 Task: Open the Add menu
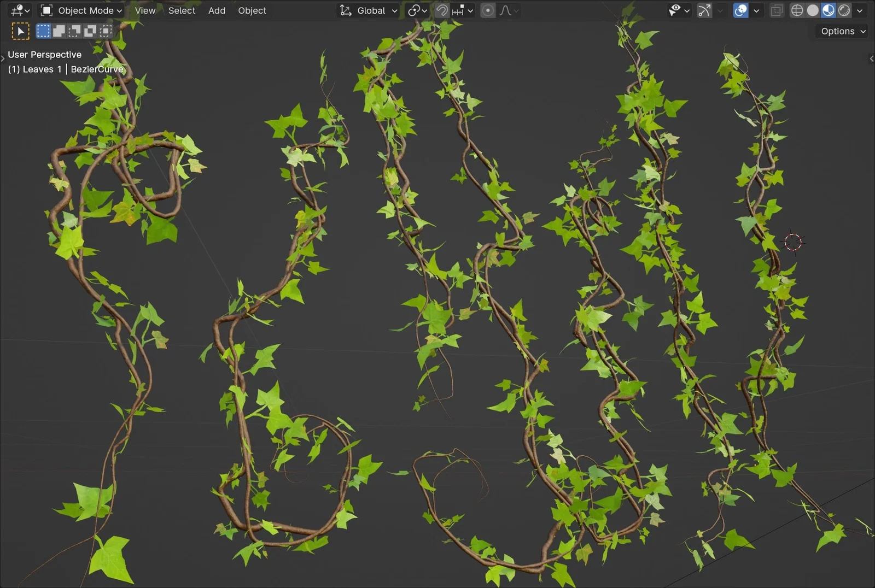pos(217,10)
